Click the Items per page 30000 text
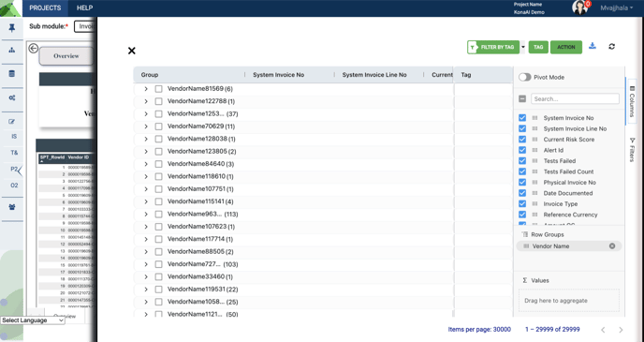 point(479,329)
